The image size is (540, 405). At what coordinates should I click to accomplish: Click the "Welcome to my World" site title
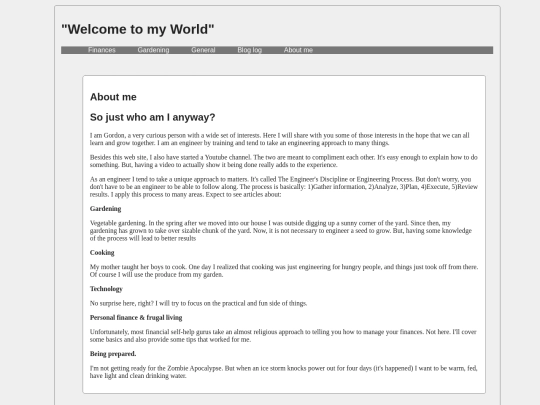click(x=138, y=29)
